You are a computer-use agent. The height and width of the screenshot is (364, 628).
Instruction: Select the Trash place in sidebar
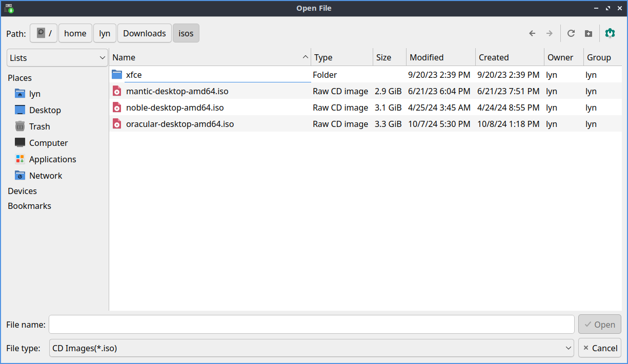pos(39,126)
